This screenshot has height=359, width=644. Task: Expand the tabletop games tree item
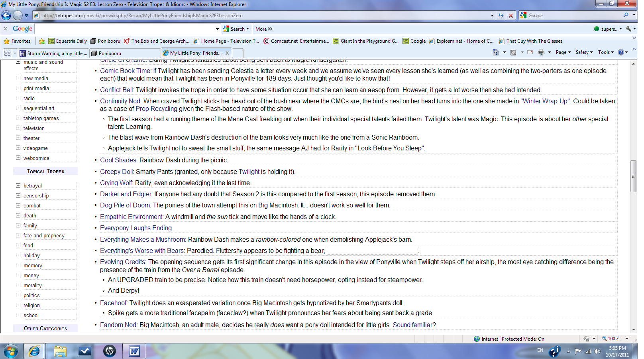tap(18, 118)
